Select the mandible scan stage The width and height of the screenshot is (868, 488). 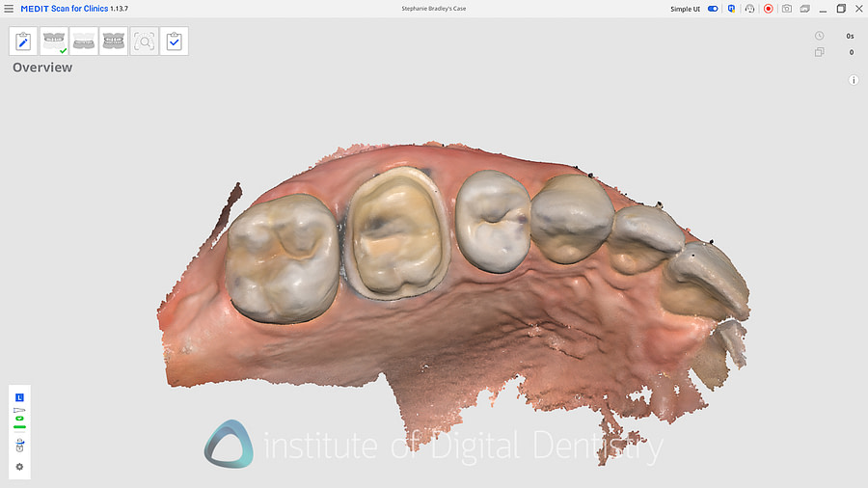(84, 41)
